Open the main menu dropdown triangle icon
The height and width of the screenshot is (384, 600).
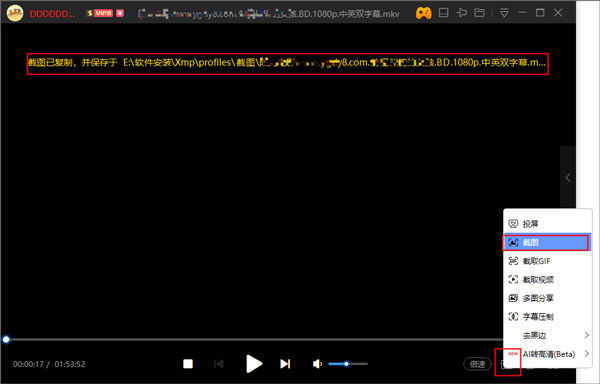504,13
